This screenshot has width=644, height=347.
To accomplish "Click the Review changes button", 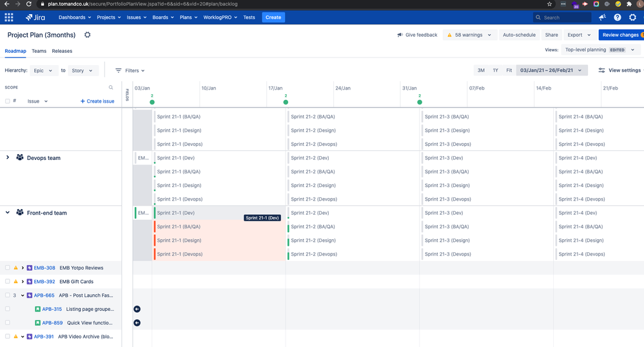I will click(x=621, y=35).
